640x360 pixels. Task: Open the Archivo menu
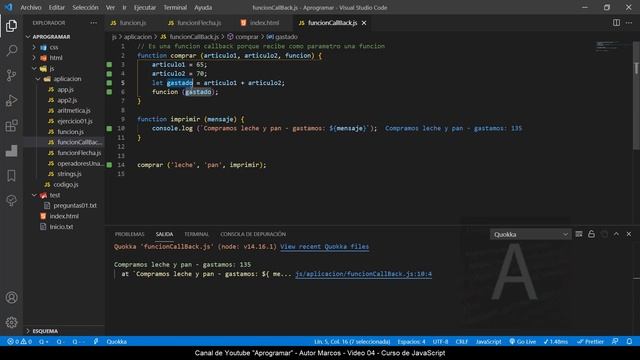point(31,7)
